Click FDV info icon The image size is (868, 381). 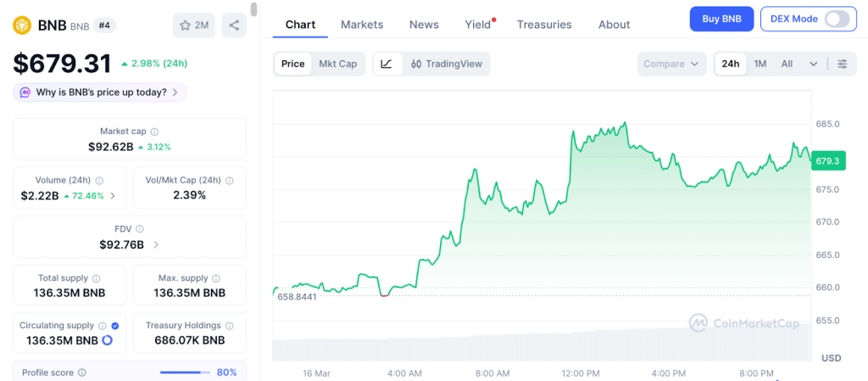point(140,229)
